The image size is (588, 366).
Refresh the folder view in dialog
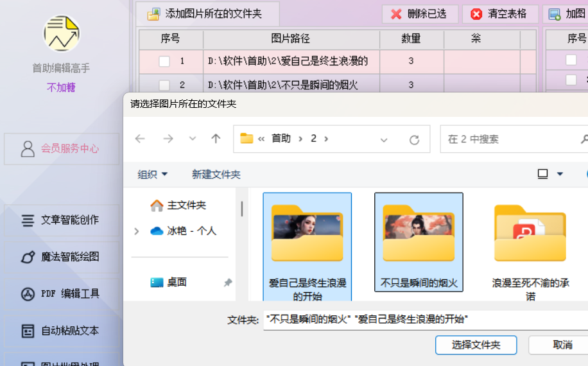pos(415,139)
